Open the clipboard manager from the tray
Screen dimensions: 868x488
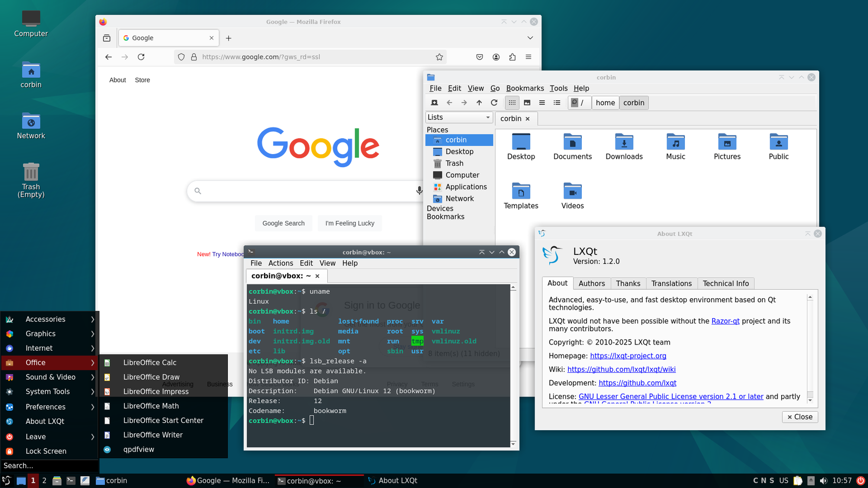tap(798, 480)
